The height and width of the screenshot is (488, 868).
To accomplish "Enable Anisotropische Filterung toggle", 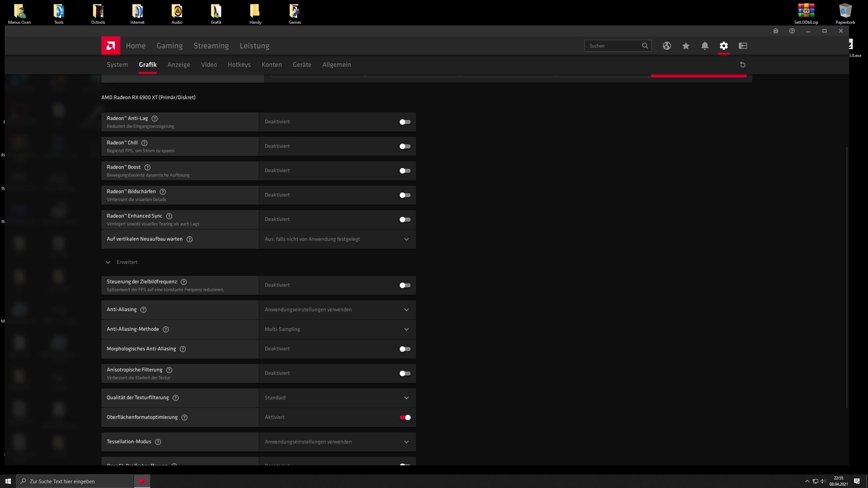I will pyautogui.click(x=405, y=373).
